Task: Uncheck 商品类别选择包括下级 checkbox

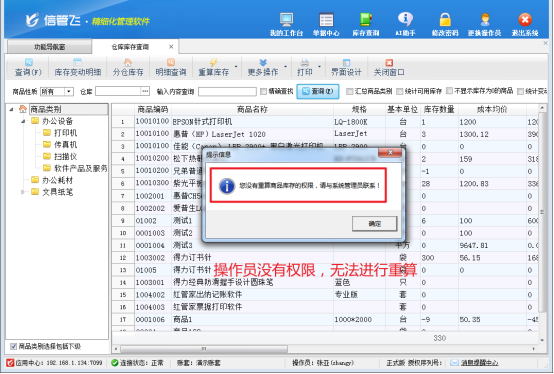Action: (x=13, y=346)
